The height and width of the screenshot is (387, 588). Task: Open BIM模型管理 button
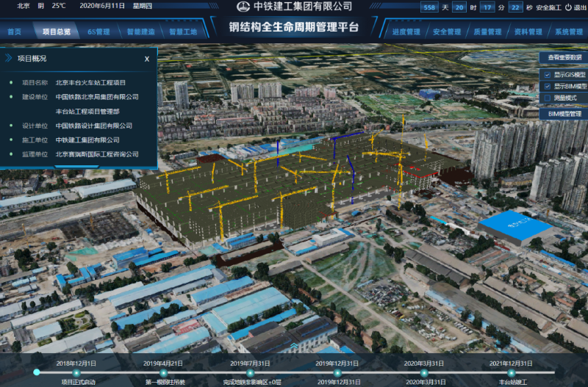[564, 114]
